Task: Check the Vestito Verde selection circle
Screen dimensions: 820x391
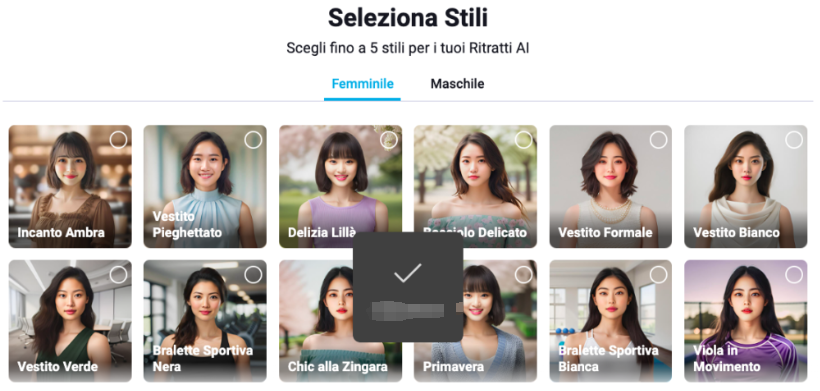Action: click(x=118, y=274)
